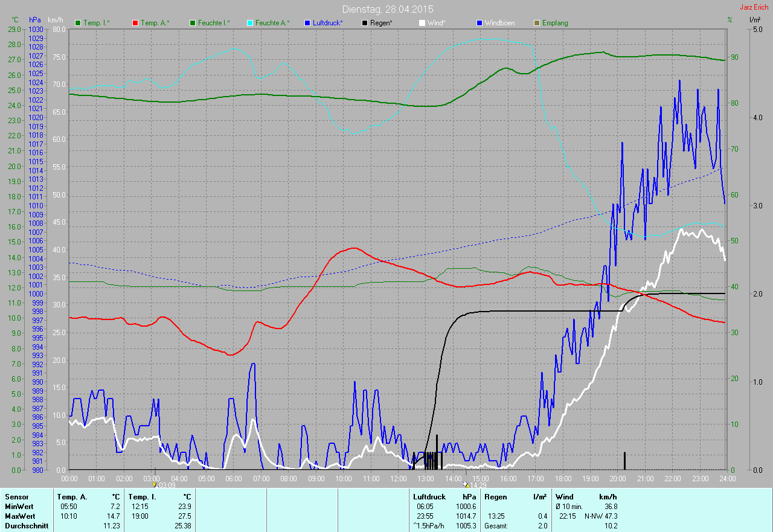
Task: Click the sunset marker icon at 14:29
Action: point(466,484)
